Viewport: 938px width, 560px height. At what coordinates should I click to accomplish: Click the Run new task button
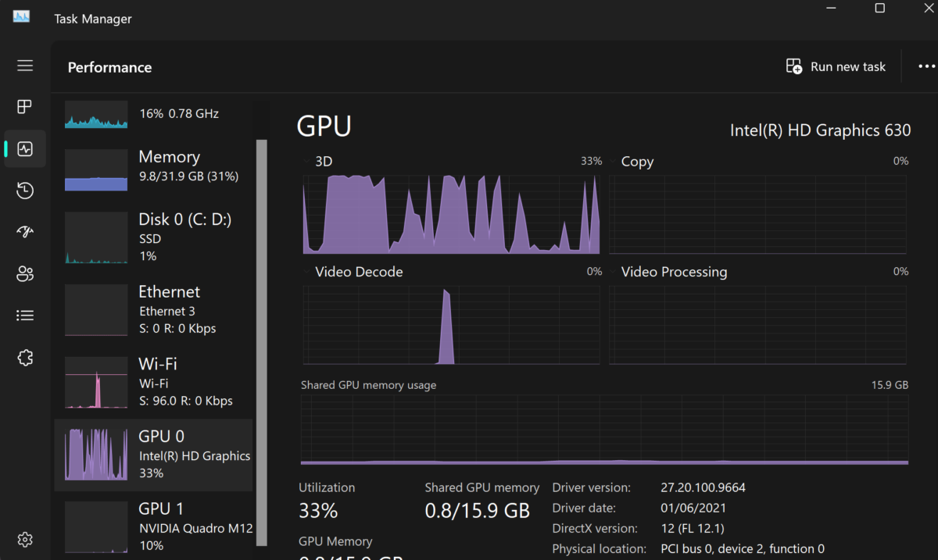coord(836,66)
